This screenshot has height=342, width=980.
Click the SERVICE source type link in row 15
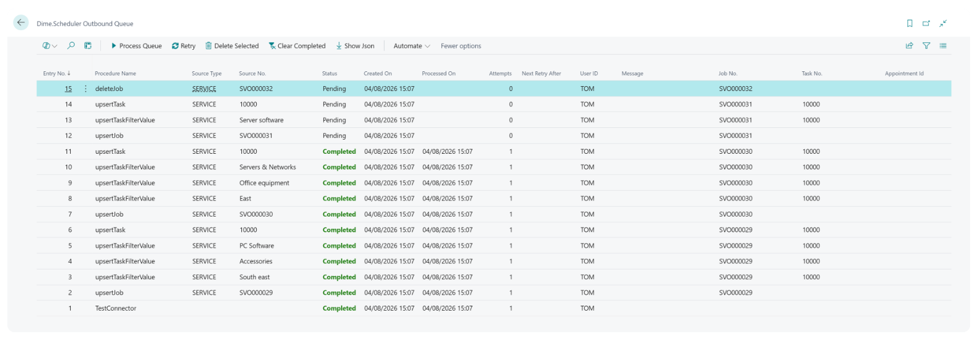[204, 89]
